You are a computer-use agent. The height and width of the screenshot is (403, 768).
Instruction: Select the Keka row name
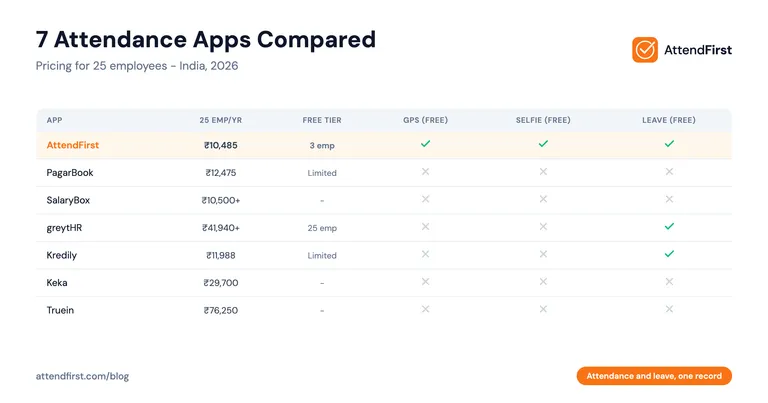click(x=57, y=283)
